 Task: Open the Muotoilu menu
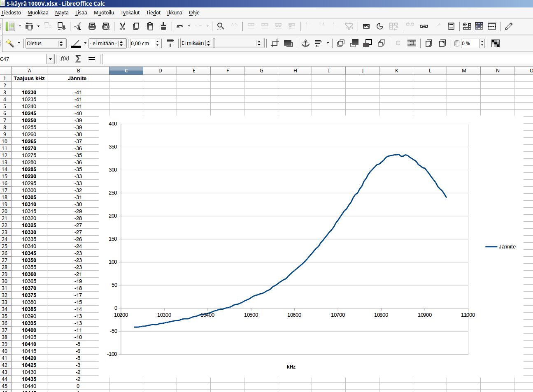click(x=104, y=12)
